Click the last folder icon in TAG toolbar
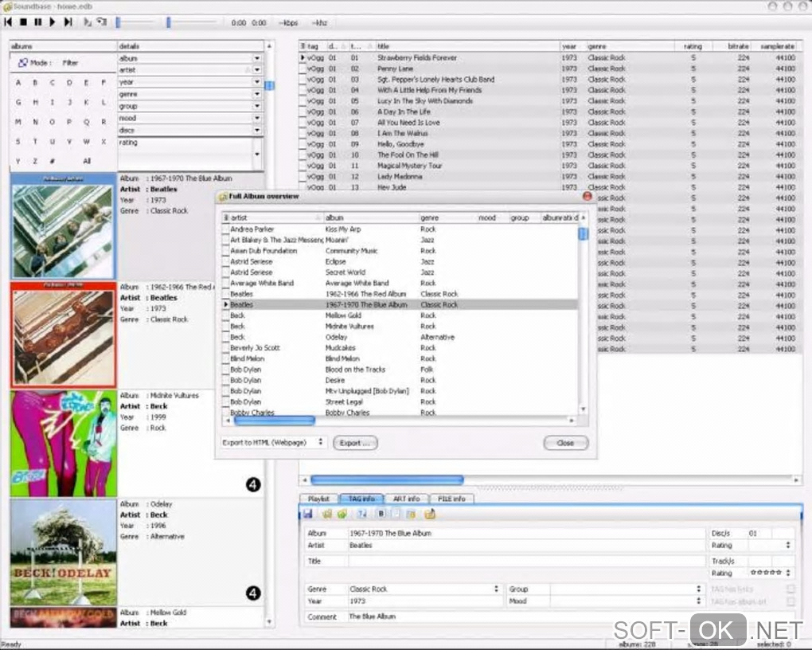This screenshot has height=650, width=812. [430, 514]
